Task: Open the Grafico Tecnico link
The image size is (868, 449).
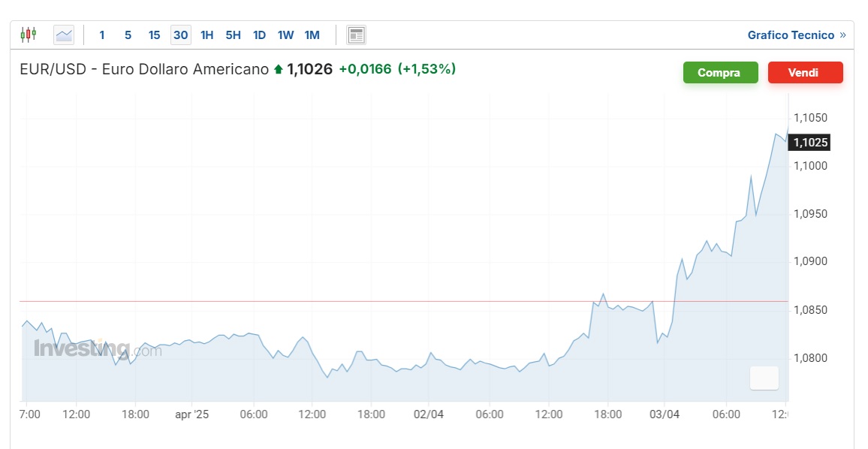Action: click(797, 35)
